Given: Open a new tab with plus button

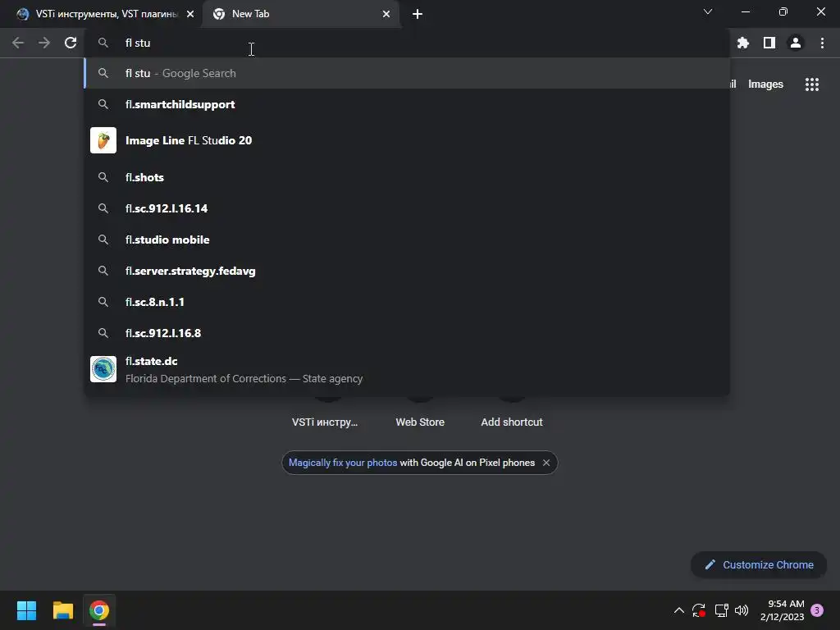Looking at the screenshot, I should 418,14.
